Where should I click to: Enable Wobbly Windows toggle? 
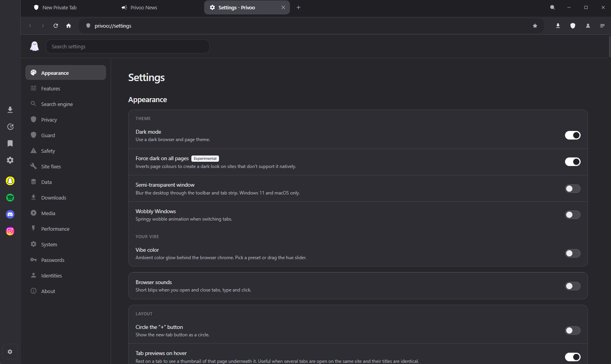pos(573,215)
